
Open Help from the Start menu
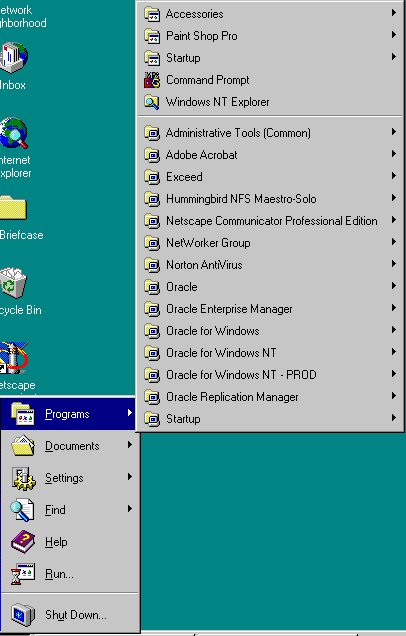[x=70, y=542]
